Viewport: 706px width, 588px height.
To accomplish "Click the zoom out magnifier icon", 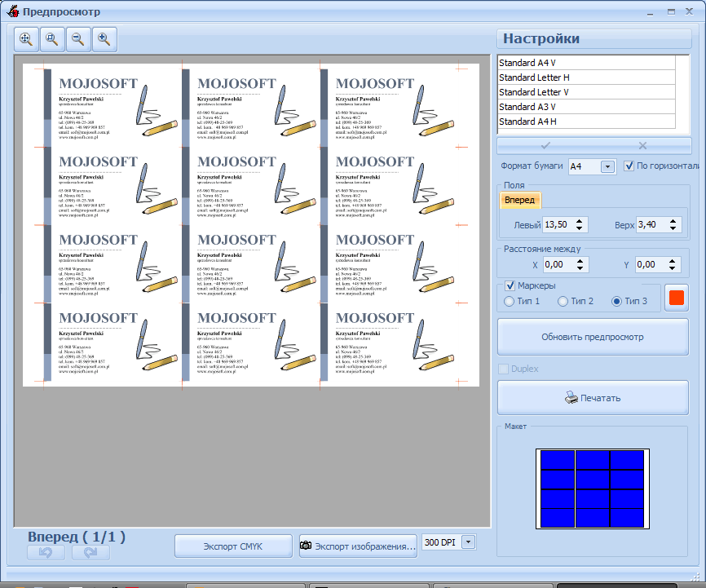I will (x=78, y=39).
